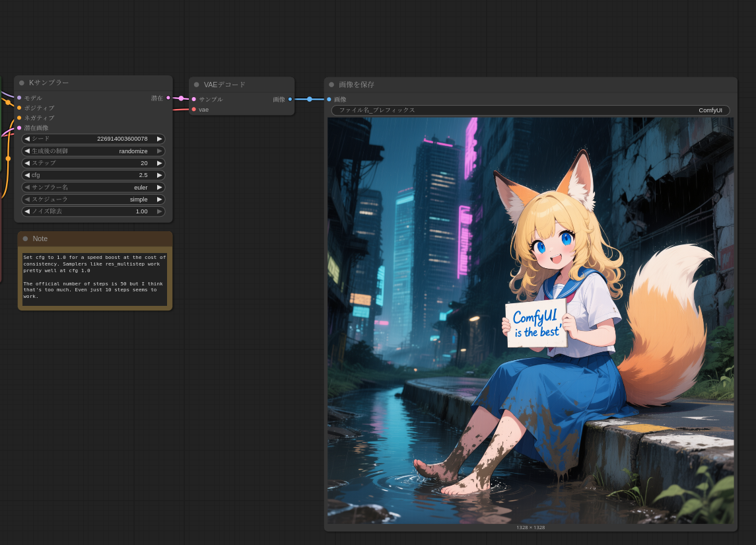The height and width of the screenshot is (545, 756).
Task: Select next スケジューラ with right arrow
Action: [x=160, y=200]
